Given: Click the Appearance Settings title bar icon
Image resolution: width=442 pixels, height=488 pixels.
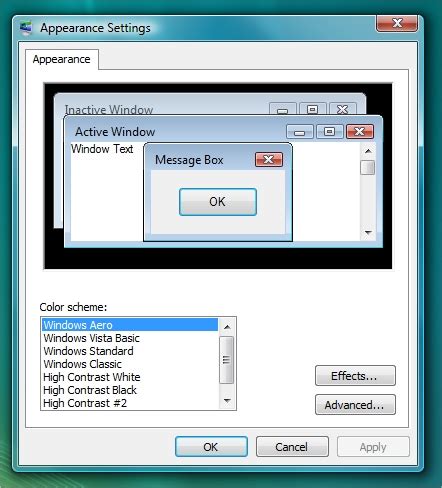Looking at the screenshot, I should coord(26,28).
